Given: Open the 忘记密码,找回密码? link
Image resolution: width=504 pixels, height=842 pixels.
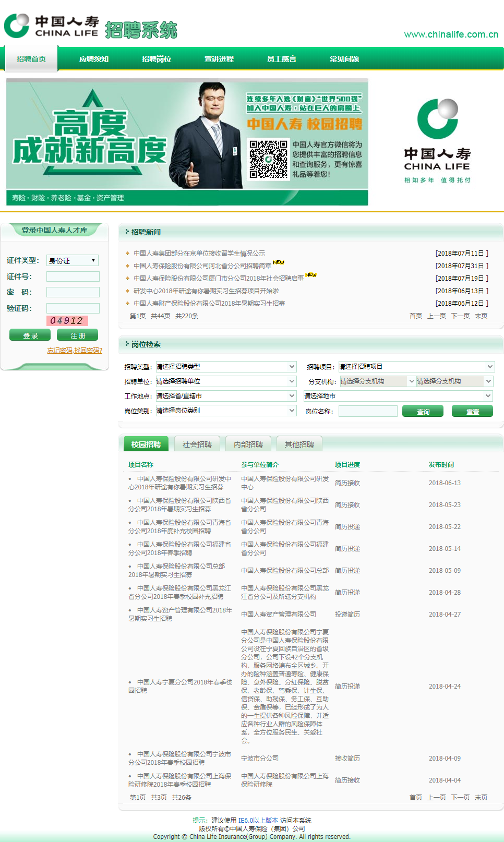Looking at the screenshot, I should click(75, 351).
